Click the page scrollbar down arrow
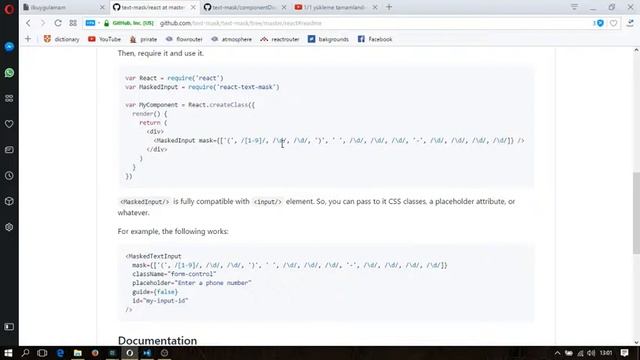 point(636,342)
